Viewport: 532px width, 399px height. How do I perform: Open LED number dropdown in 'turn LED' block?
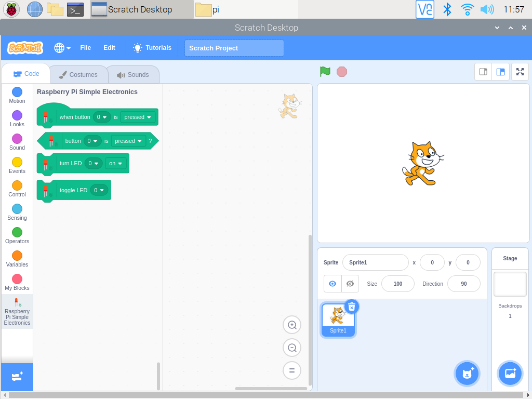click(94, 163)
